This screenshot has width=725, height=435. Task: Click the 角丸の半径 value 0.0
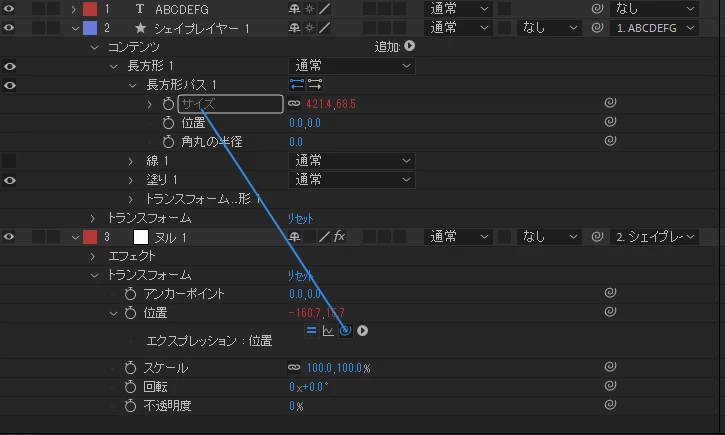pyautogui.click(x=296, y=142)
